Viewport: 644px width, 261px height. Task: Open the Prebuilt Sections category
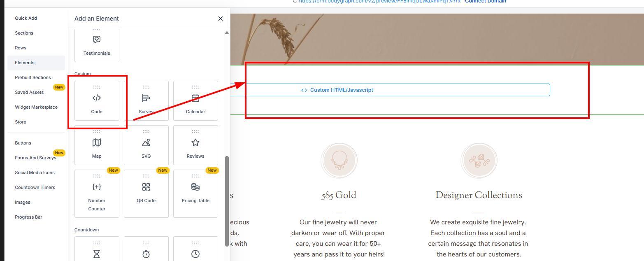point(33,77)
